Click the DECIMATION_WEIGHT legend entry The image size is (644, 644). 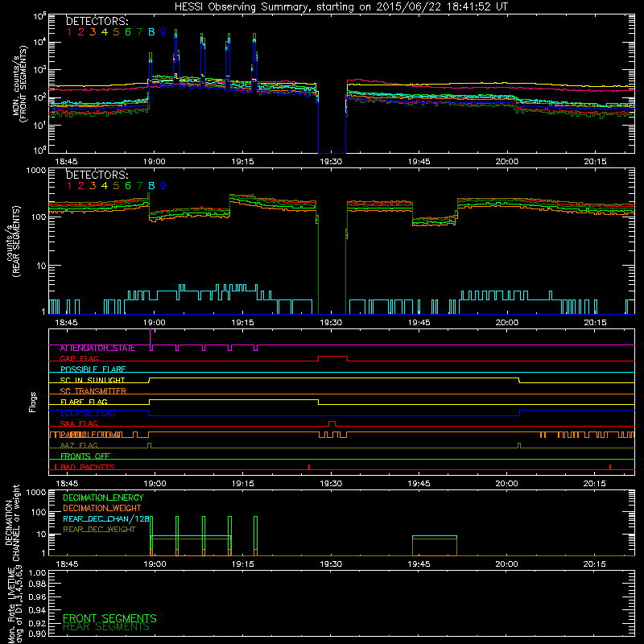pos(102,509)
